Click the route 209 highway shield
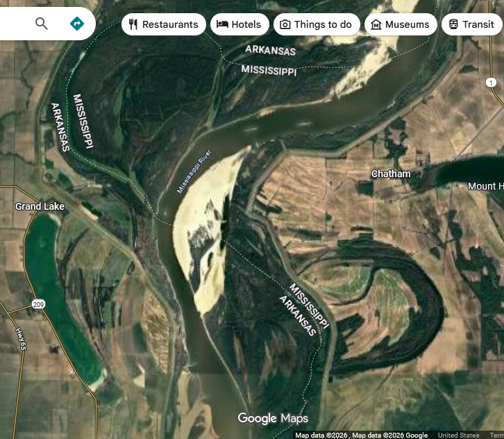504x439 pixels. click(x=38, y=304)
